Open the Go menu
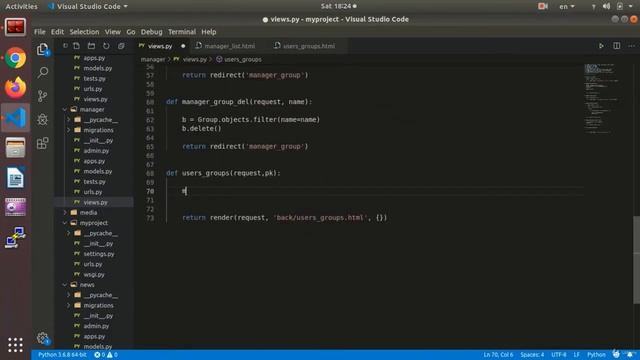This screenshot has width=640, height=360. click(x=131, y=32)
